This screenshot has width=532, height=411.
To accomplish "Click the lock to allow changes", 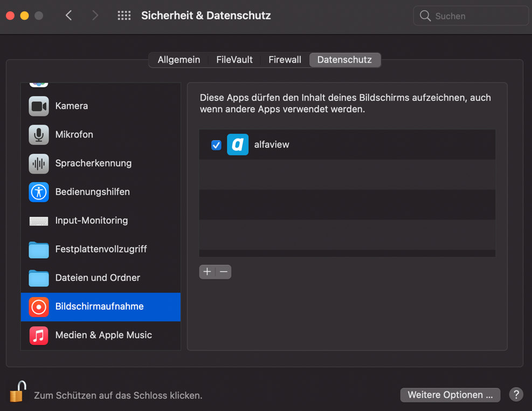I will (16, 392).
